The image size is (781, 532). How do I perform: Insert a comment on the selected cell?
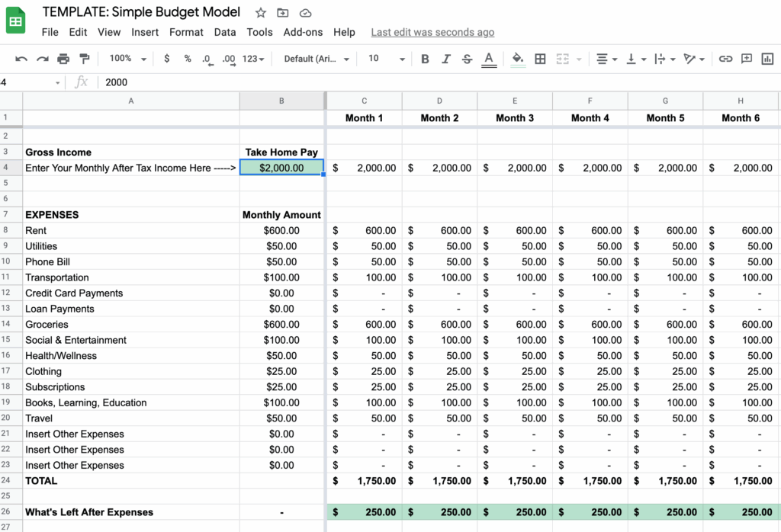pyautogui.click(x=747, y=58)
